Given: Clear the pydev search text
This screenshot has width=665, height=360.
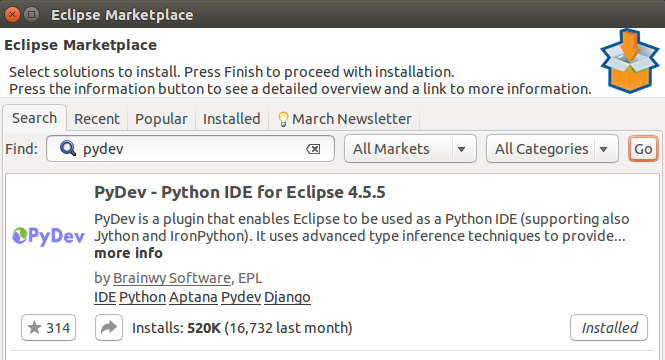Looking at the screenshot, I should click(313, 149).
